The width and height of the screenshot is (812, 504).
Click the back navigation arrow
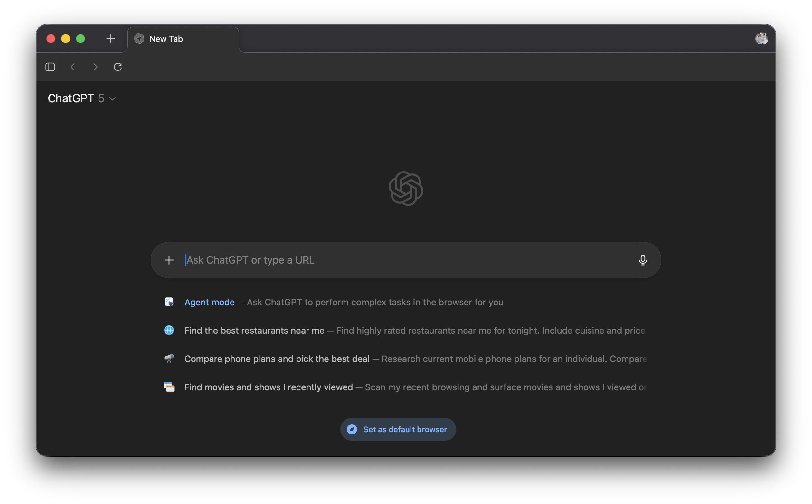(x=73, y=67)
